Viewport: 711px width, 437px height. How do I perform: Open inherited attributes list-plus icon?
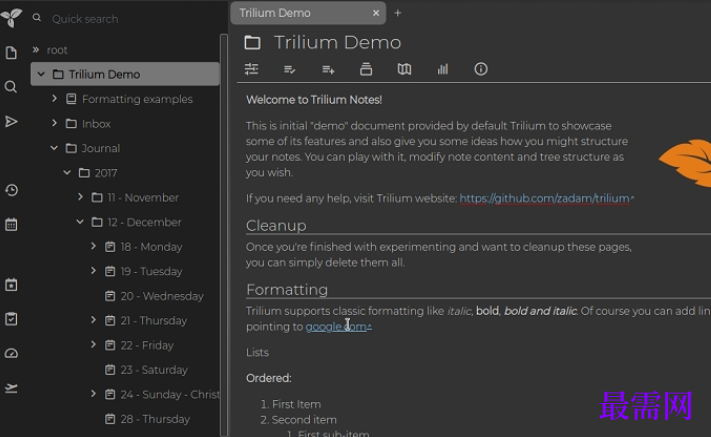328,69
